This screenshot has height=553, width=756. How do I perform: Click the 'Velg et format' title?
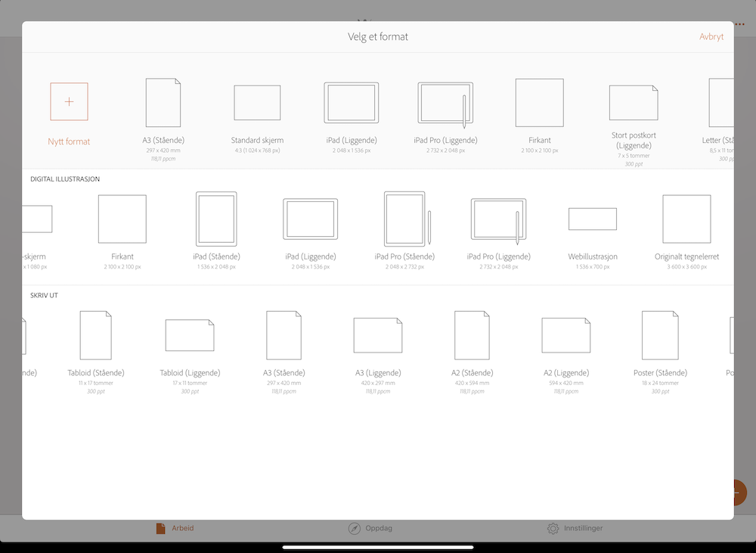click(x=378, y=36)
